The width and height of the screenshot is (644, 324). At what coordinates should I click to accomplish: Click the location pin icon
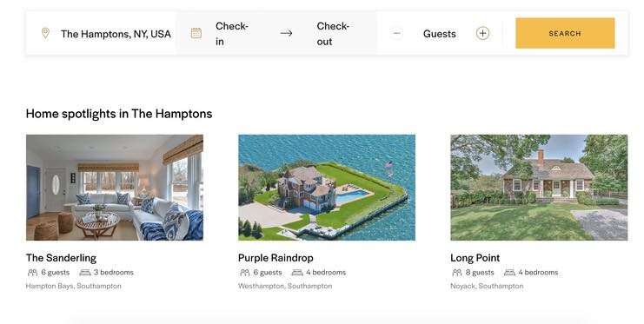pyautogui.click(x=45, y=33)
